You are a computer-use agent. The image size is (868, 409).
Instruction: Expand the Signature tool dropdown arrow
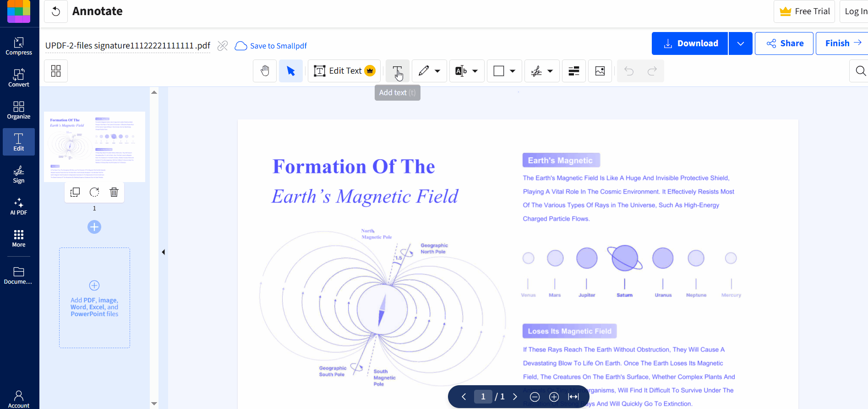550,71
